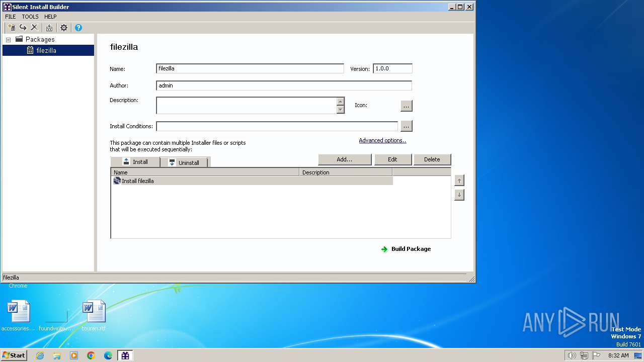This screenshot has height=362, width=644.
Task: Move installer item up with arrow button
Action: coord(459,180)
